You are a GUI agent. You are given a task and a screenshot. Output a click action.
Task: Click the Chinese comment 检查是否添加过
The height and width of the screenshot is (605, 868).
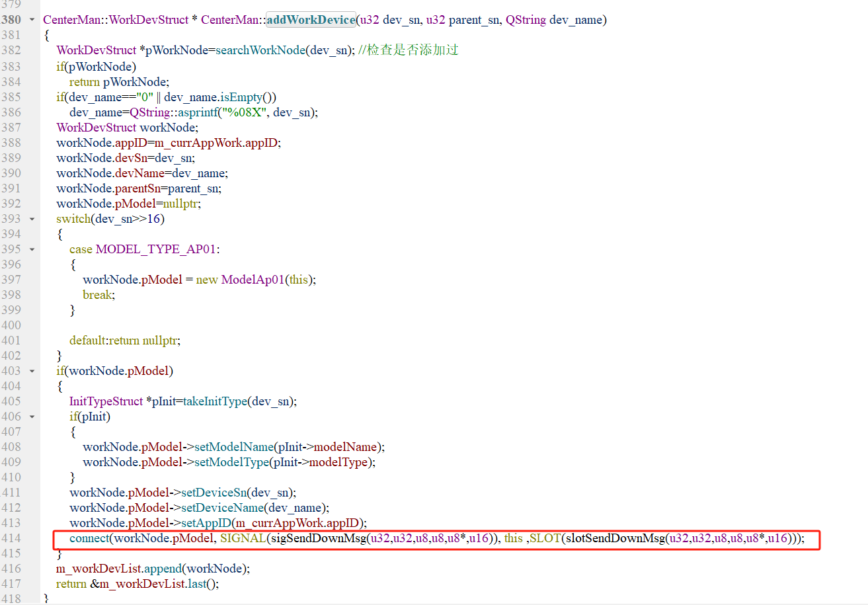[413, 50]
